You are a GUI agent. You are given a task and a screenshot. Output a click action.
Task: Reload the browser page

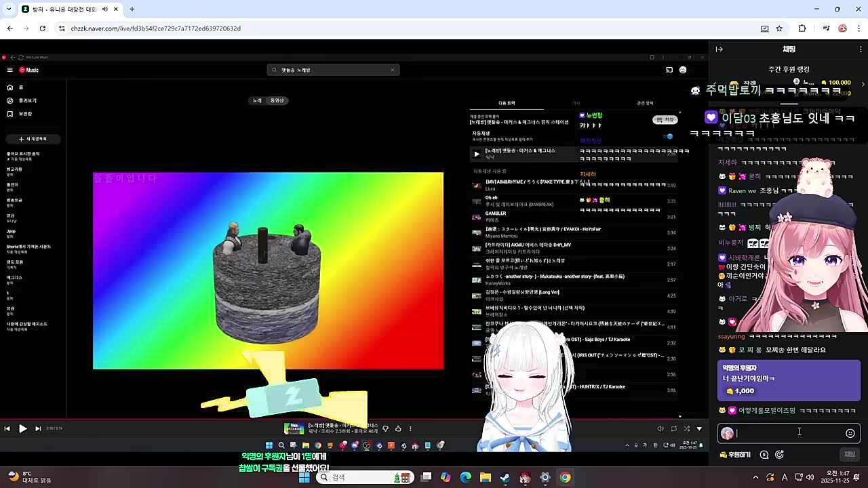(x=42, y=28)
